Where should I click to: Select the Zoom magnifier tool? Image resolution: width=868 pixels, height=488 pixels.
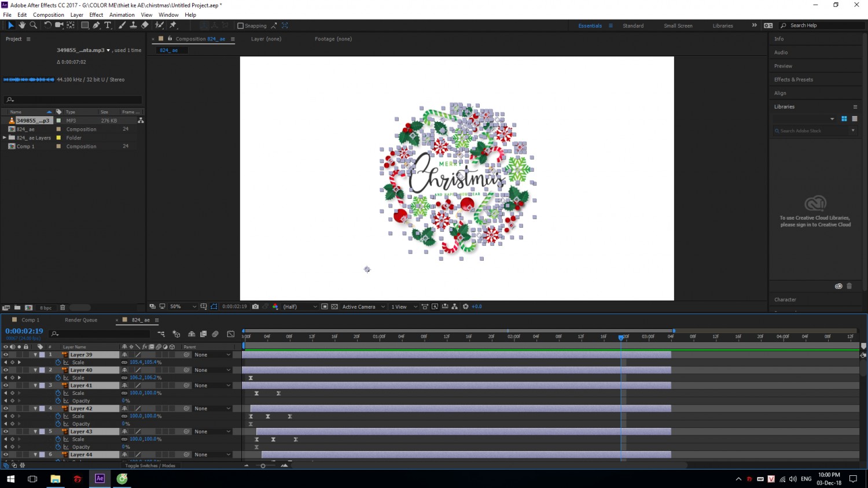pos(34,25)
